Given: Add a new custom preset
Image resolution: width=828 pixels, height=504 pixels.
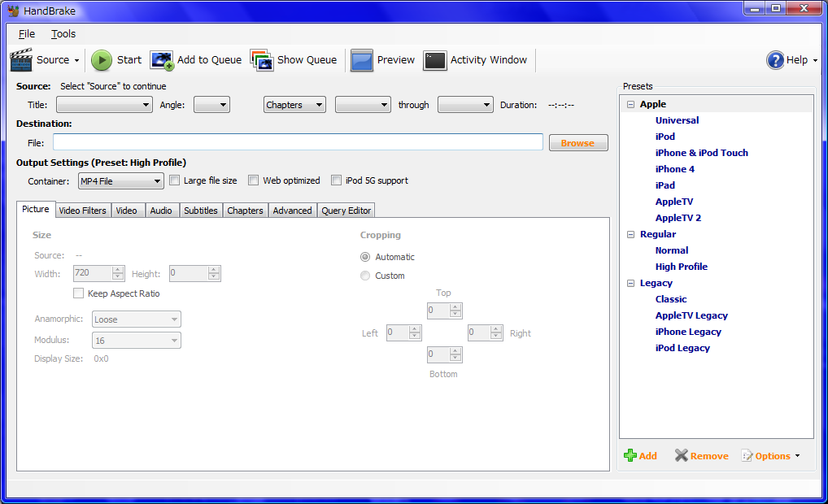Looking at the screenshot, I should click(640, 455).
